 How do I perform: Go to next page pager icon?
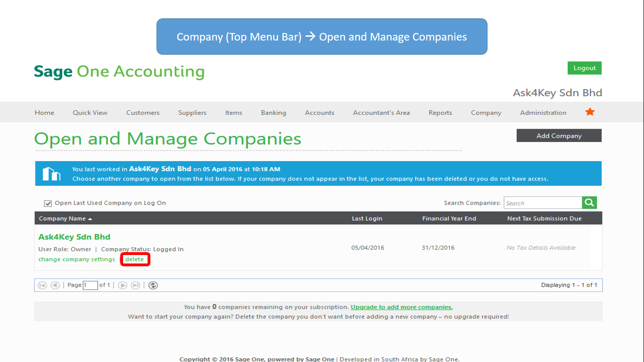(123, 285)
